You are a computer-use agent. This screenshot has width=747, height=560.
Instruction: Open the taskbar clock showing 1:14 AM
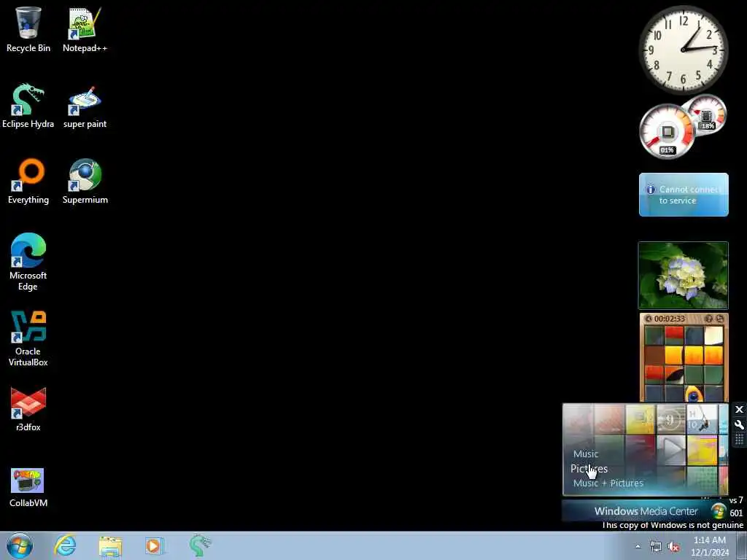click(710, 546)
